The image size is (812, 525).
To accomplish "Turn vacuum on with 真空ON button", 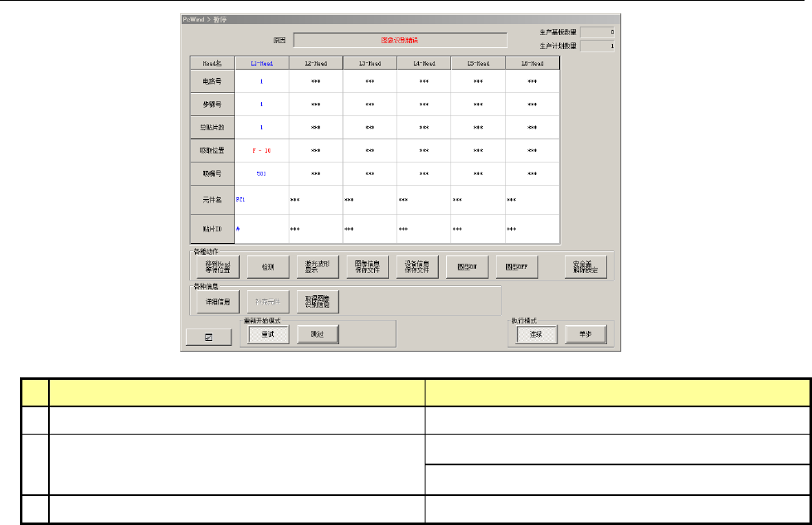I will pos(467,267).
